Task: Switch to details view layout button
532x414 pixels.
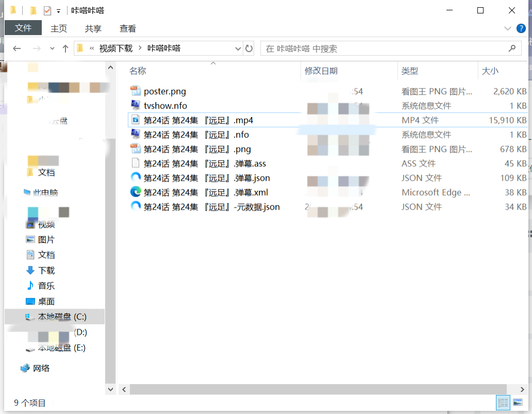Action: [x=504, y=403]
